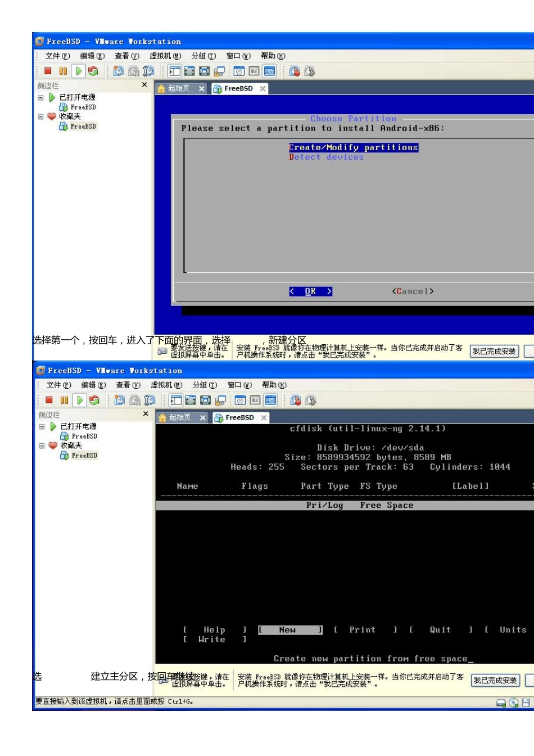Click the replay icon in the Choose Partition window

310,71
